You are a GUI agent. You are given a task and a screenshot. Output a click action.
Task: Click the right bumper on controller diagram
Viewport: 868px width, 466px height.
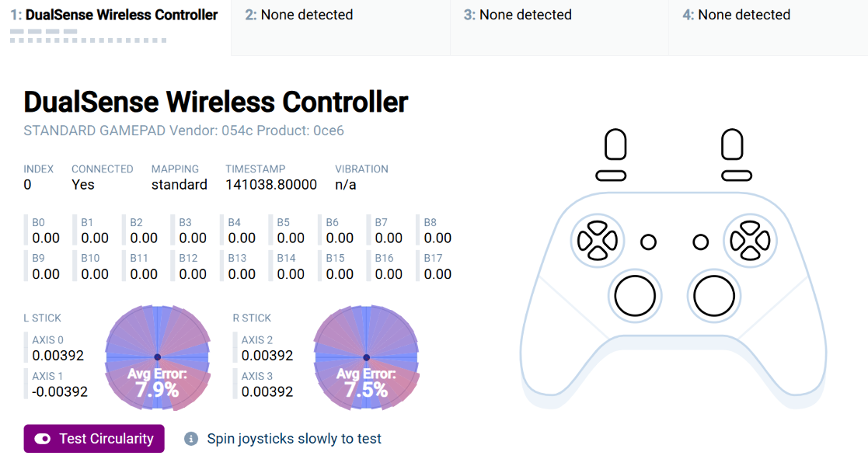pos(736,176)
